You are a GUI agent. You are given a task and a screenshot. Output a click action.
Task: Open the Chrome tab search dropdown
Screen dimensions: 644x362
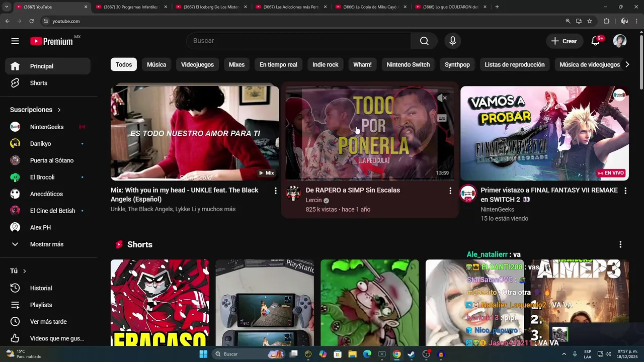coord(7,7)
